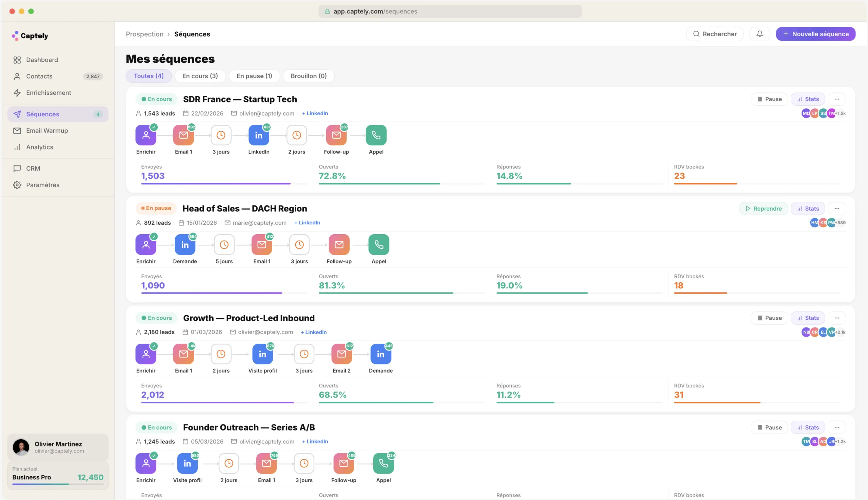
Task: Open the Email 2 step in Growth sequence
Action: pos(341,354)
